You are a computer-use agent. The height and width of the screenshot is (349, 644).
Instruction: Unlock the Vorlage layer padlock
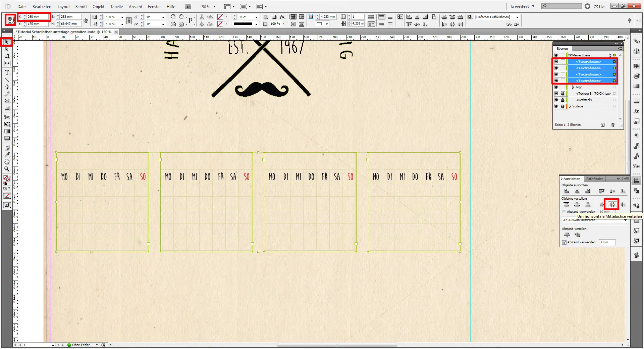click(x=563, y=106)
